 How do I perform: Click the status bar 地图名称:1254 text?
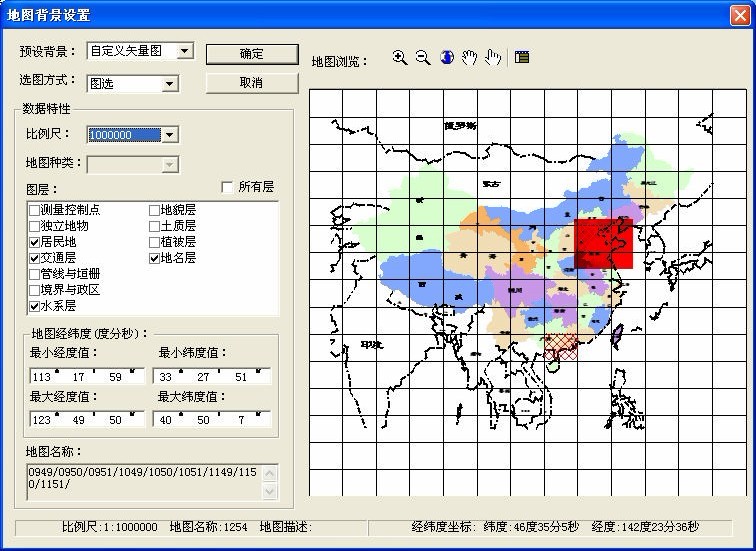tap(209, 527)
